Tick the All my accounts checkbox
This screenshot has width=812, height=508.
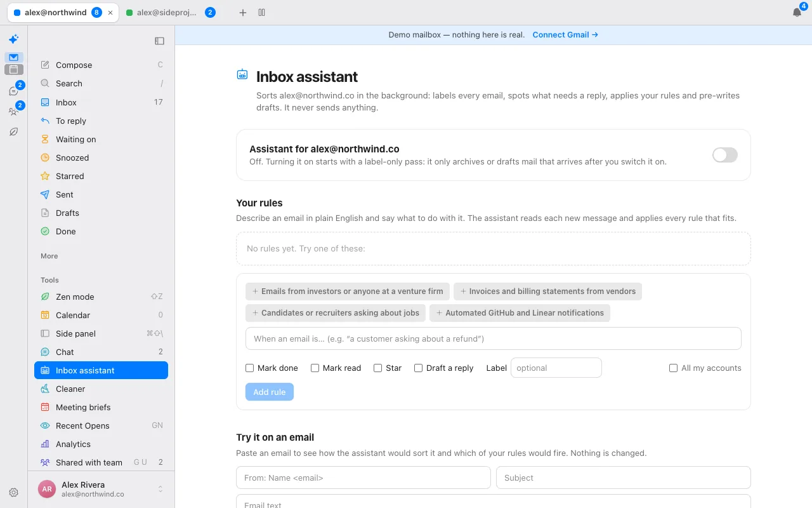673,368
